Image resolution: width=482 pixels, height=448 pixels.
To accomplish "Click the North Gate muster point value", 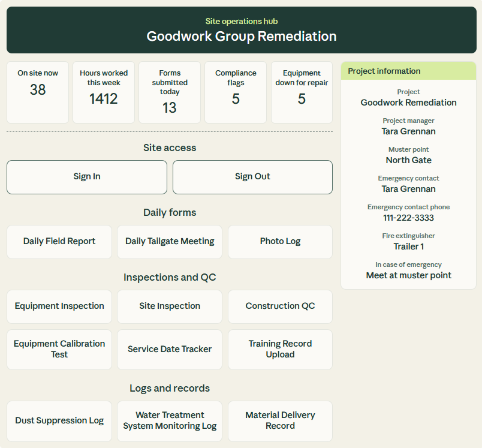I will [x=408, y=160].
